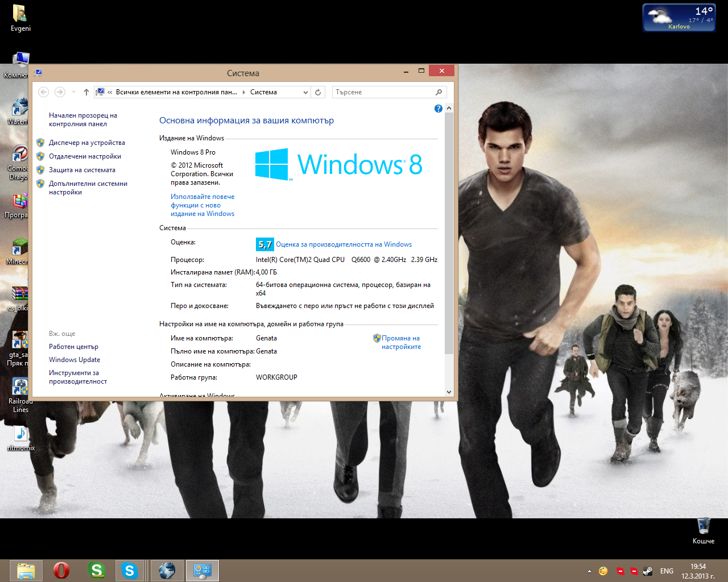Click the ENG language indicator
The height and width of the screenshot is (582, 728).
pyautogui.click(x=667, y=571)
